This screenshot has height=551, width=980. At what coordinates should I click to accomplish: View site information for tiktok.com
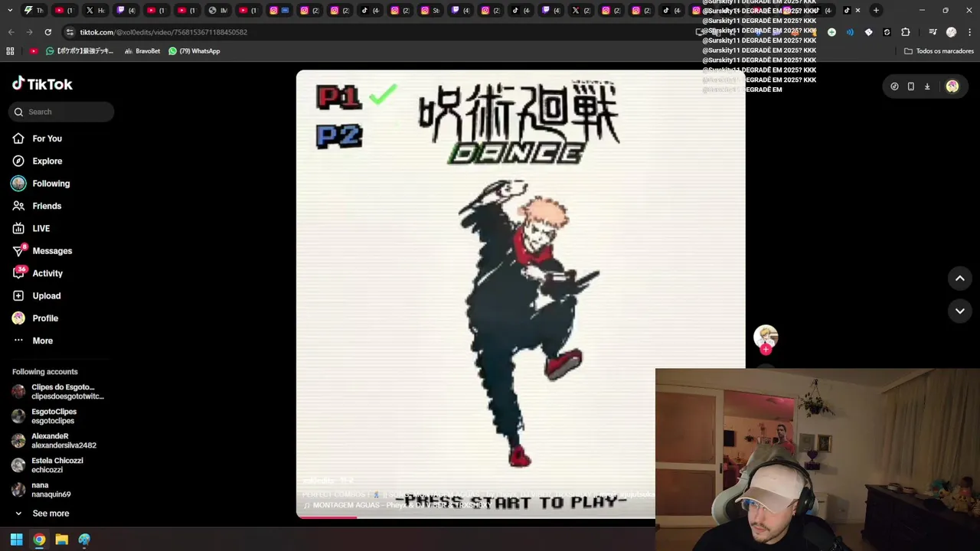[70, 32]
